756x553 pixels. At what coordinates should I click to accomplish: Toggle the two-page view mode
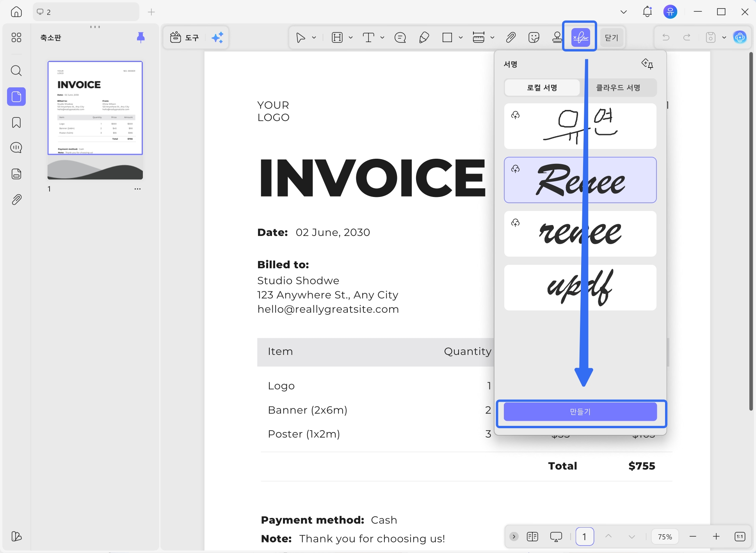coord(532,537)
